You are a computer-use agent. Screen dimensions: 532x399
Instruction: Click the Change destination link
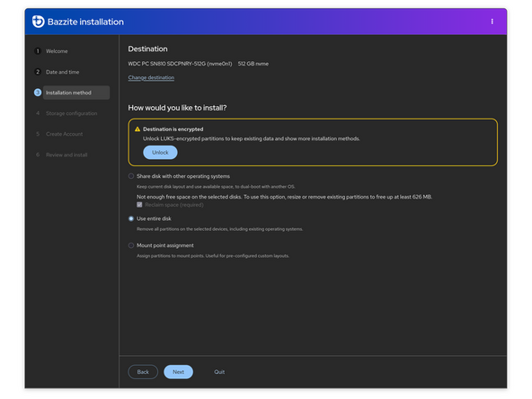click(151, 77)
